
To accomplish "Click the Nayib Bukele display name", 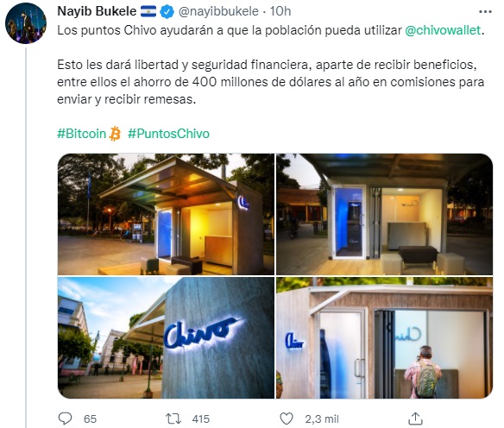I will (x=97, y=11).
